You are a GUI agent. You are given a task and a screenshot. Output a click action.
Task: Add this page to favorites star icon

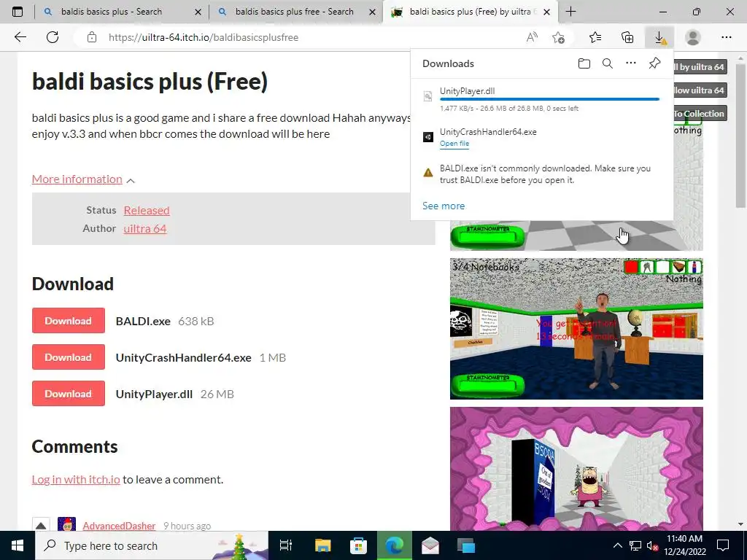click(x=558, y=37)
